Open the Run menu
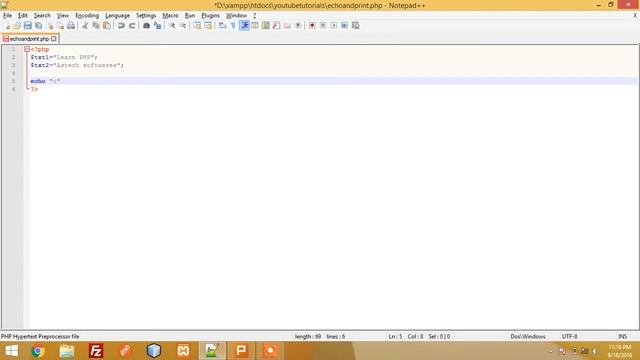Screen dimensions: 640x360 (x=190, y=16)
